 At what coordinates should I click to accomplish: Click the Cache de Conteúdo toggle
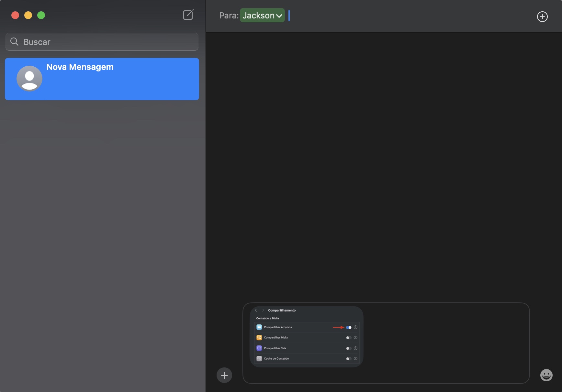(349, 359)
